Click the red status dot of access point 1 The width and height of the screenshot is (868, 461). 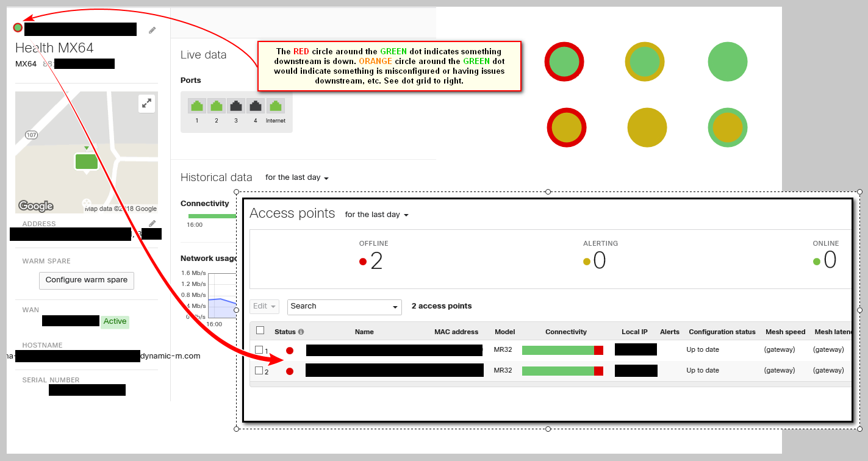[290, 350]
